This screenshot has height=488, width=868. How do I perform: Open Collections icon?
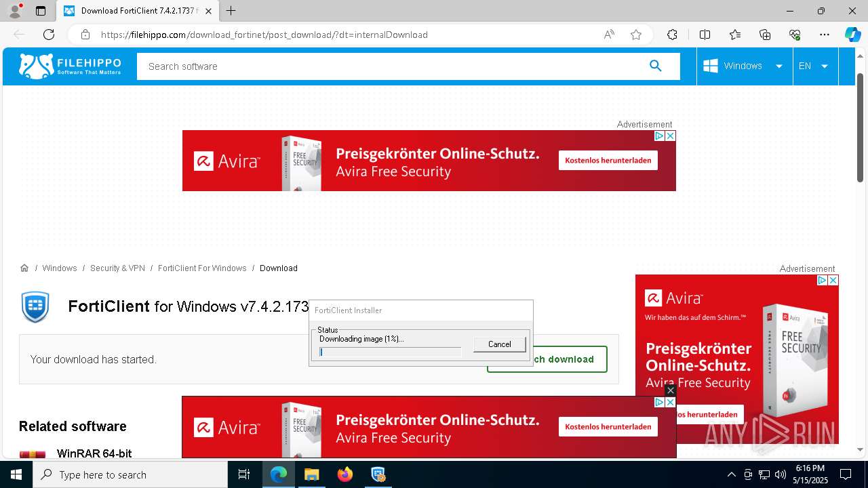pyautogui.click(x=765, y=35)
